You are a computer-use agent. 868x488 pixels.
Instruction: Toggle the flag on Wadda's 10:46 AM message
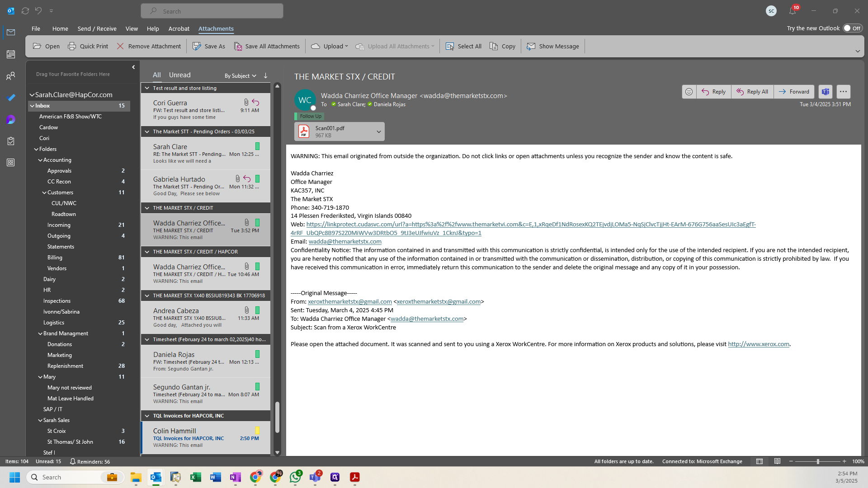[x=257, y=267]
